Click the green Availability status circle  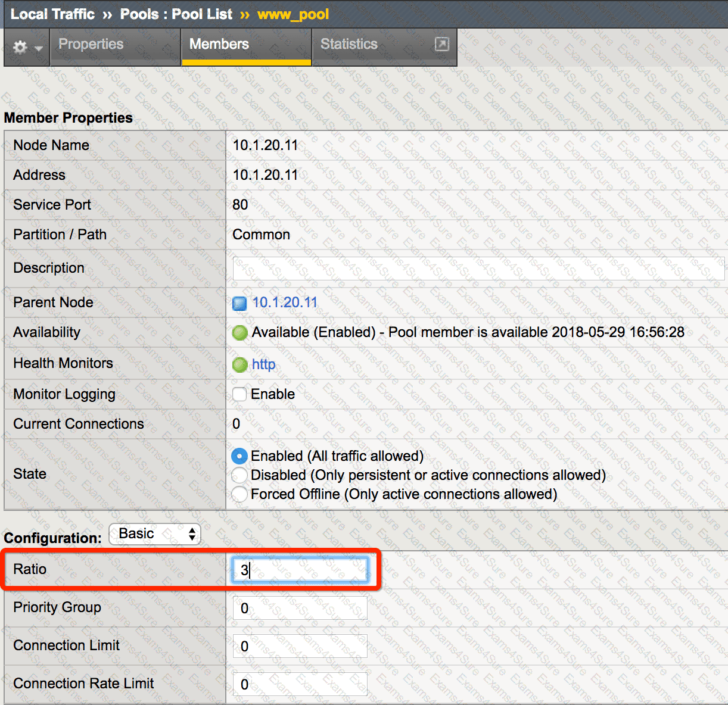point(240,333)
